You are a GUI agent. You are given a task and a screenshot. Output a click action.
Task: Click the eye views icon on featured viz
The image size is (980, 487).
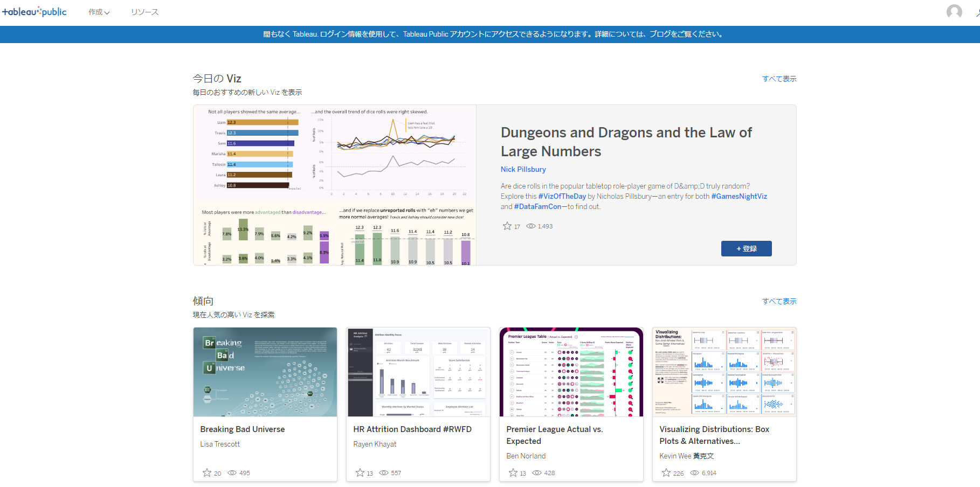531,226
